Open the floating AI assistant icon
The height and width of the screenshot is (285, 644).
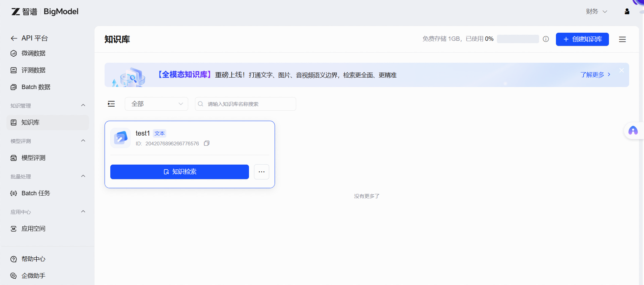point(633,131)
